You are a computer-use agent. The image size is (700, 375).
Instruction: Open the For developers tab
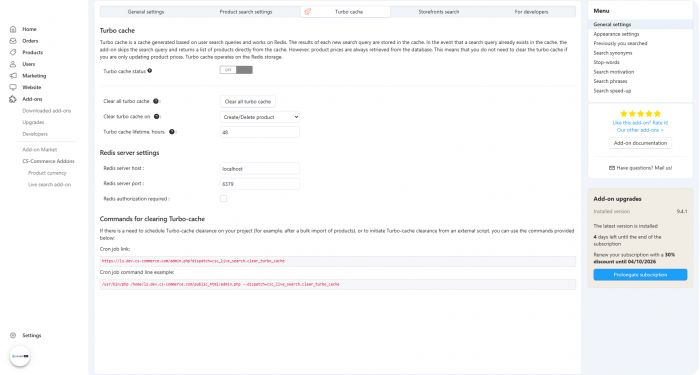tap(531, 12)
